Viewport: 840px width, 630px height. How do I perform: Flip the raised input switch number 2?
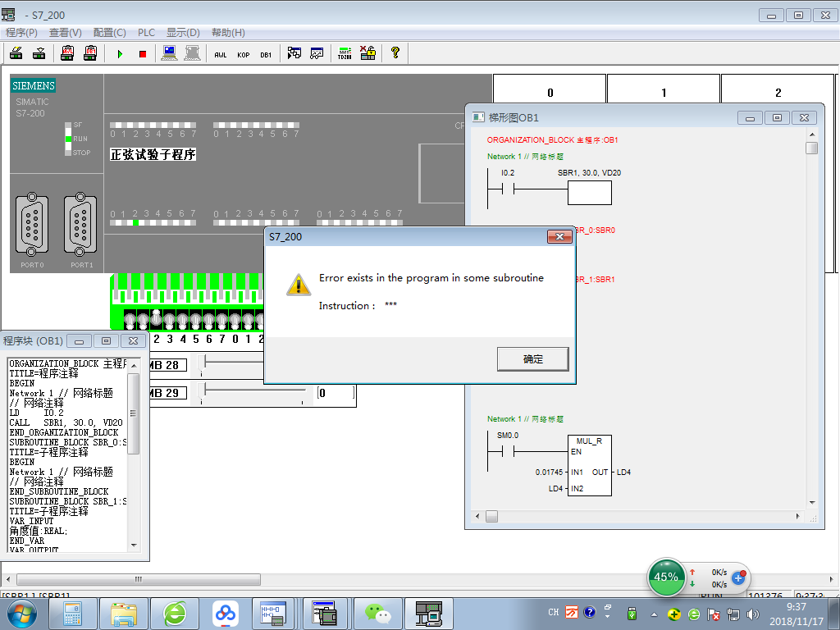click(x=156, y=318)
